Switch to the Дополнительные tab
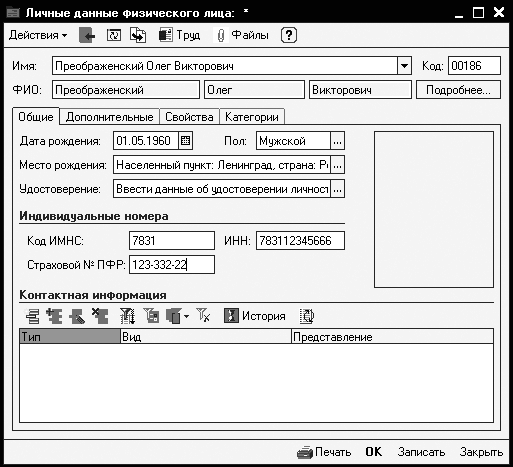513x467 pixels. point(109,117)
